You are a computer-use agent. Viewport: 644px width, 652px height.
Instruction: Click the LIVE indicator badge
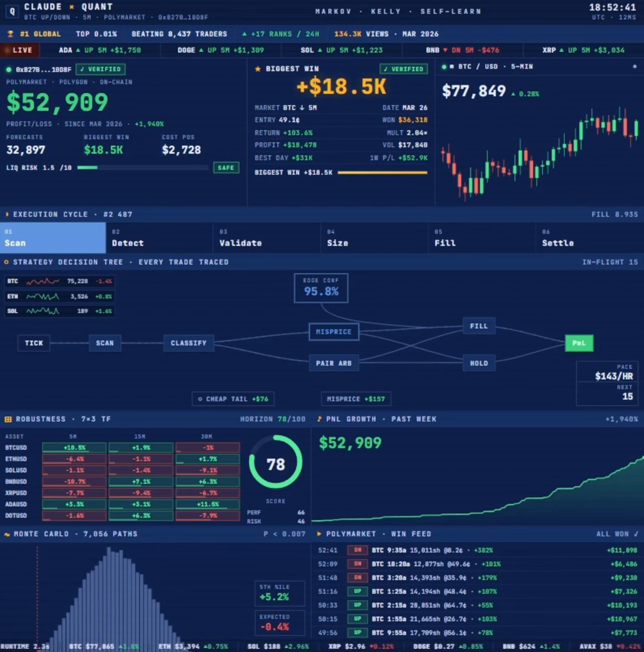point(20,50)
